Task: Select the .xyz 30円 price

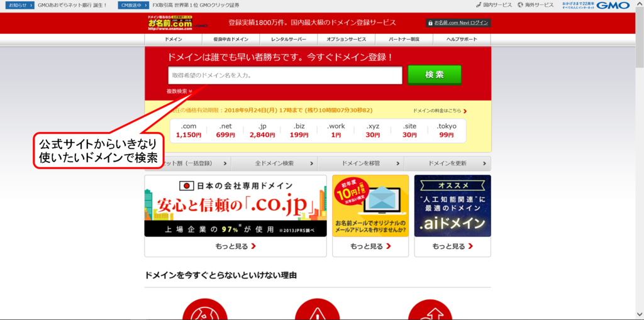Action: 374,131
